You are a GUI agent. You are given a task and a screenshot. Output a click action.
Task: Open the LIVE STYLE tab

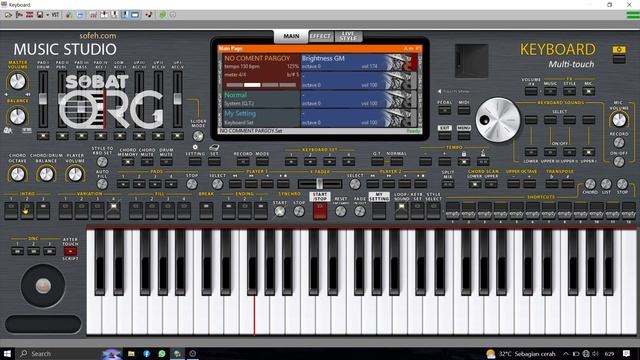click(348, 36)
